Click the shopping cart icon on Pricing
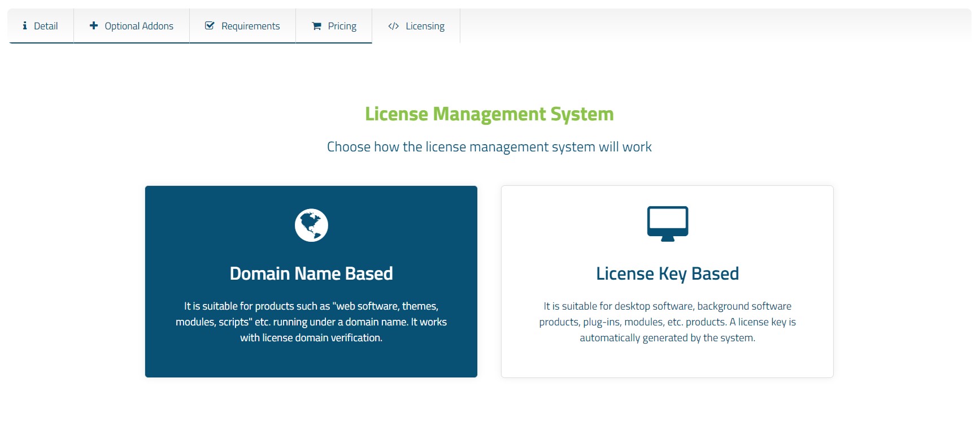Viewport: 980px width, 426px height. point(317,26)
